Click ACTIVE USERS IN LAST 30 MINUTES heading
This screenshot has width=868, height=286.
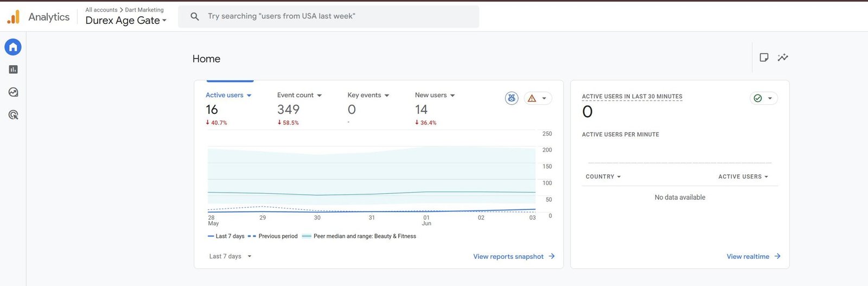(x=632, y=97)
